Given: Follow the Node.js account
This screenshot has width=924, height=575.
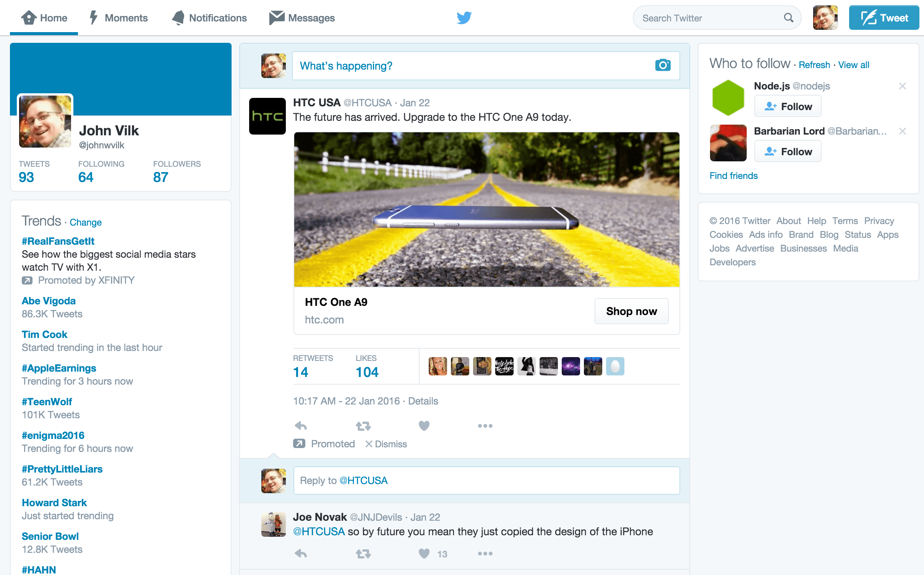Looking at the screenshot, I should pyautogui.click(x=788, y=106).
